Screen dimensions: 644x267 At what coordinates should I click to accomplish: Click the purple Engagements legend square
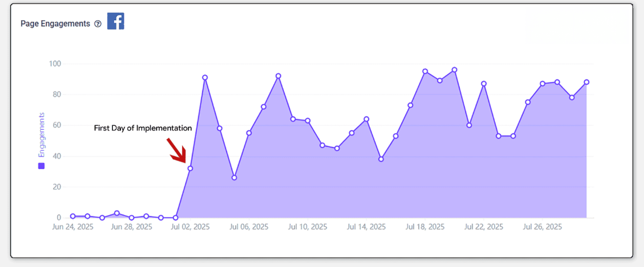(x=41, y=166)
